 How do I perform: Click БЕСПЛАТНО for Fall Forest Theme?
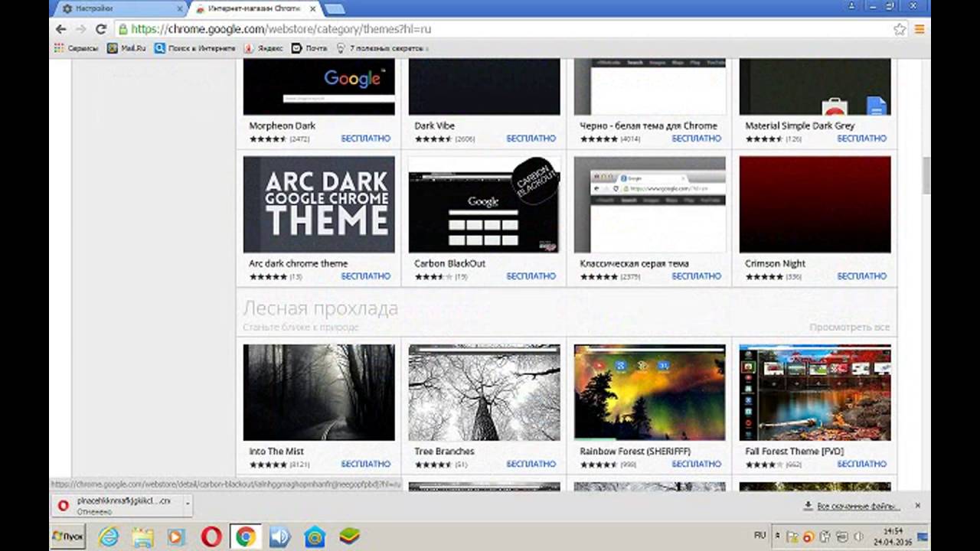point(862,464)
